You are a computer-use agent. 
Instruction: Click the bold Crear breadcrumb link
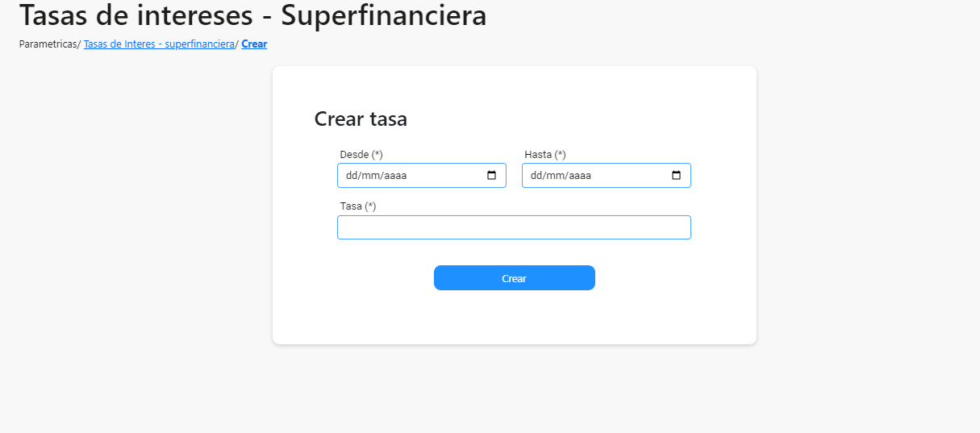(254, 44)
